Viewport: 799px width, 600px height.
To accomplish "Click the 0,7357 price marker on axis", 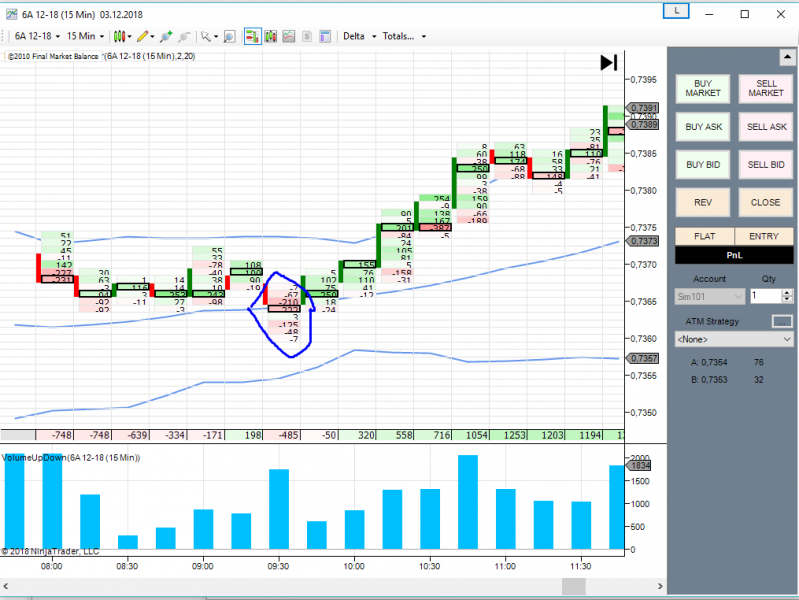I will coord(643,358).
